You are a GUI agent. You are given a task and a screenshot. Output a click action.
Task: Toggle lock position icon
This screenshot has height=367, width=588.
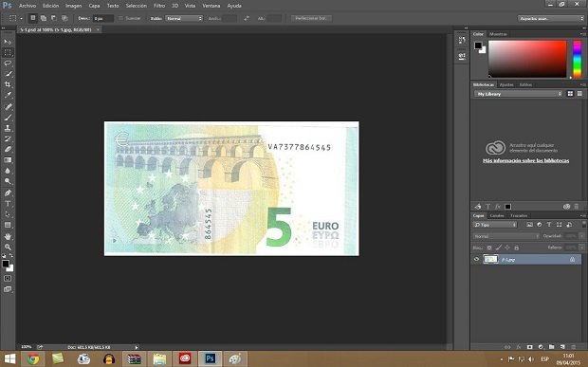tap(507, 248)
